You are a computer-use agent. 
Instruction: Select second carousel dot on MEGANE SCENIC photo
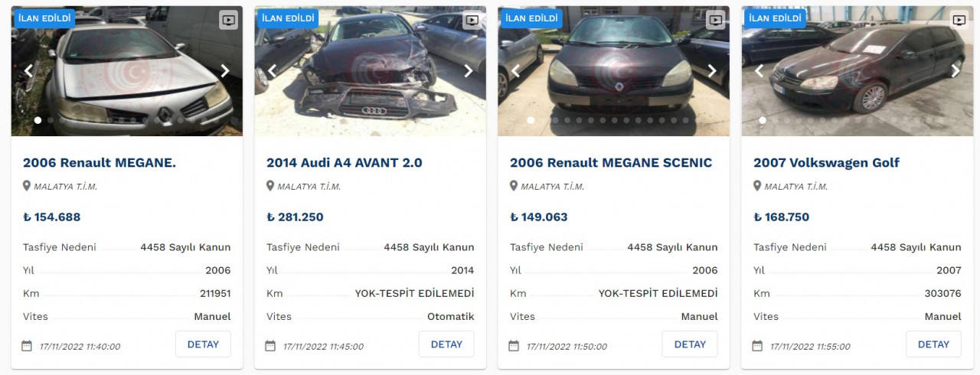click(x=544, y=120)
